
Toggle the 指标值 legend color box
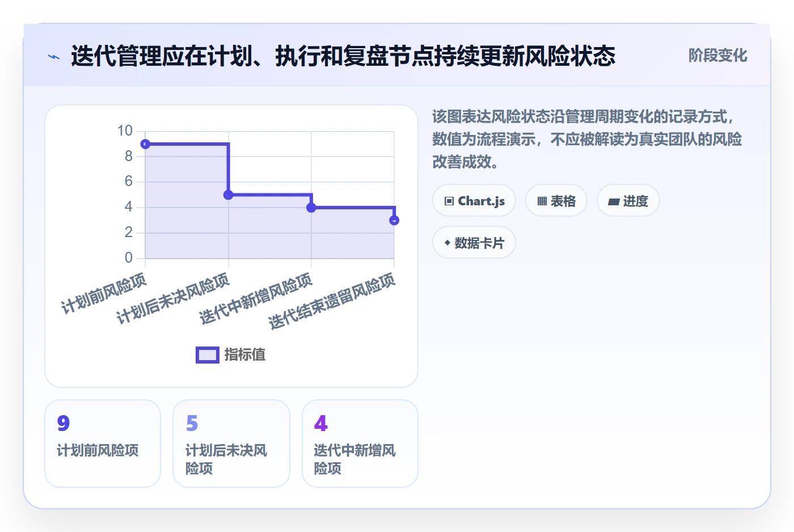tap(208, 355)
